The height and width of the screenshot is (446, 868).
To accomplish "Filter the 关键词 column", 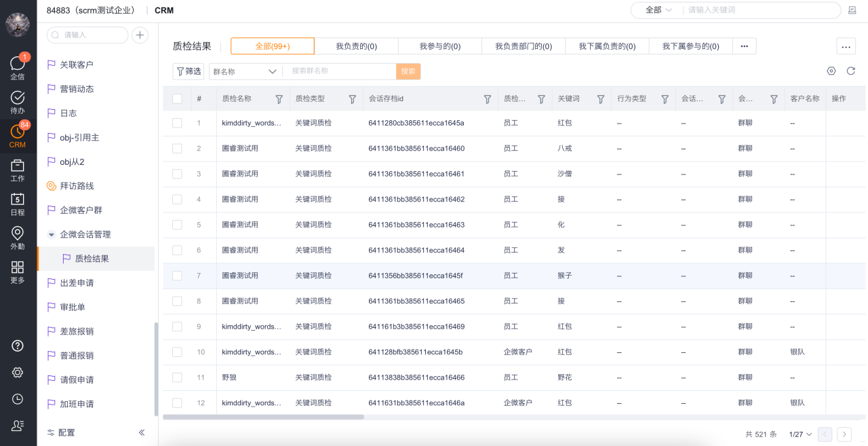I will pyautogui.click(x=601, y=99).
